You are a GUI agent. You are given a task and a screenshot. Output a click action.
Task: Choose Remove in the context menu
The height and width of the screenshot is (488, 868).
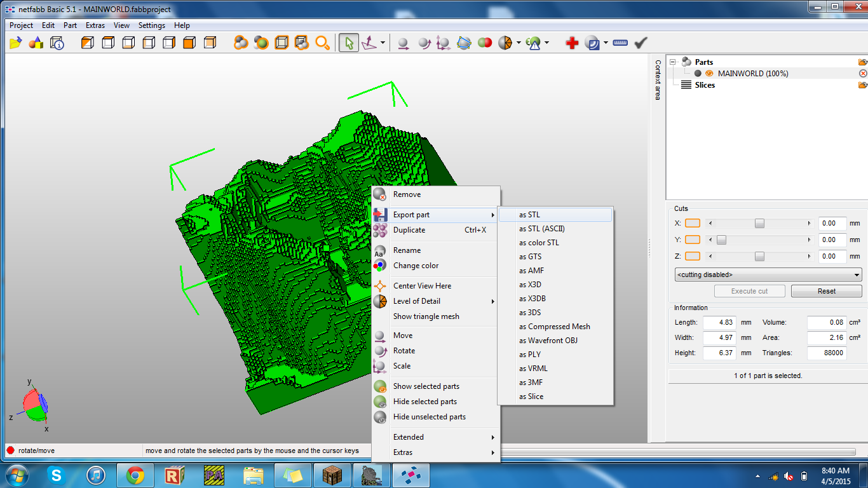point(436,194)
